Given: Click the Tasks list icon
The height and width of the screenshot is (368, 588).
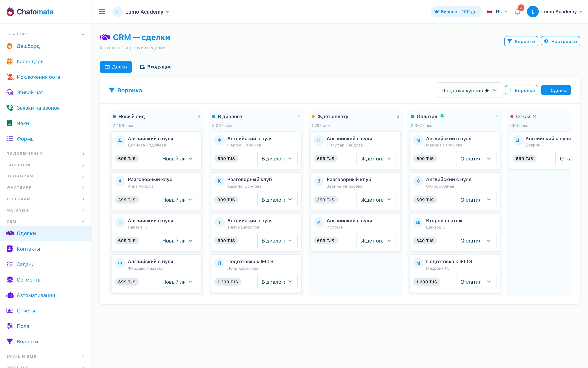Looking at the screenshot, I should click(x=10, y=264).
